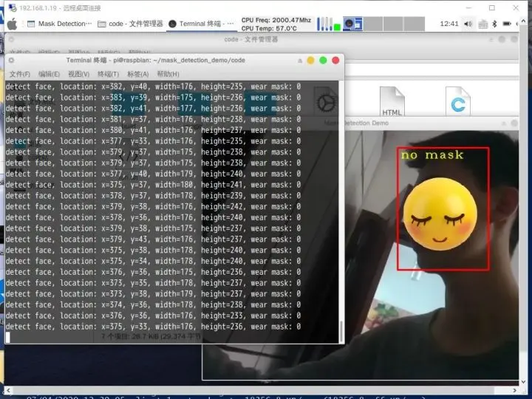
Task: Switch to the second workspace in the pager
Action: coord(373,24)
